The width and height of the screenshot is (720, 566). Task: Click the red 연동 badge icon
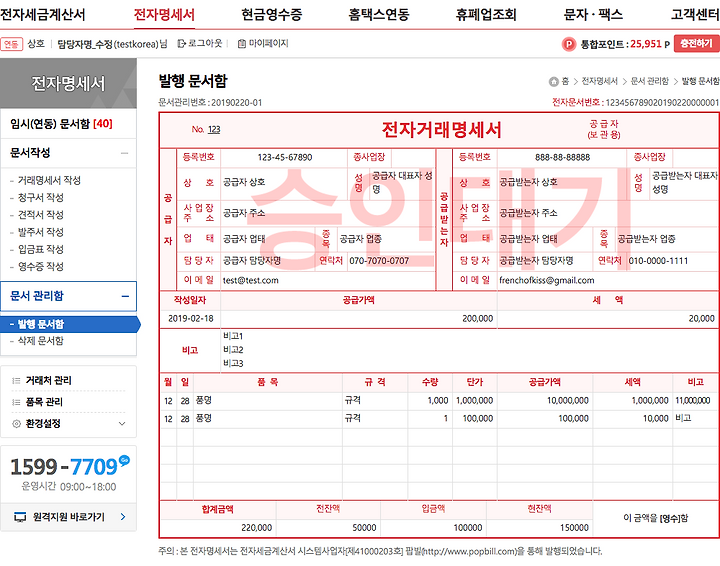(x=11, y=44)
